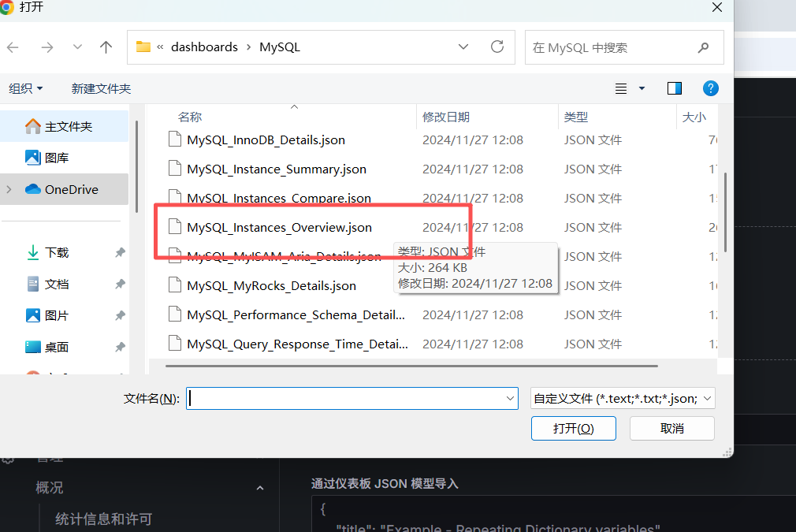Go forward with the right arrow

[x=47, y=47]
